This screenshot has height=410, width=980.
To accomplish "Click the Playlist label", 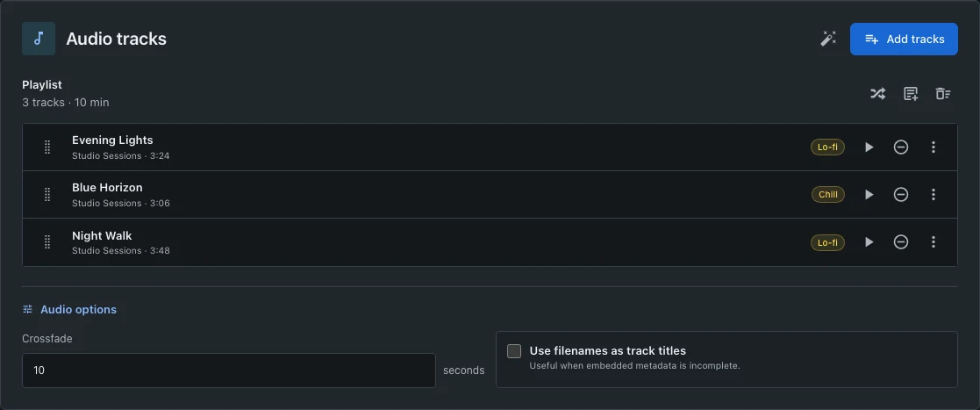I will [42, 85].
